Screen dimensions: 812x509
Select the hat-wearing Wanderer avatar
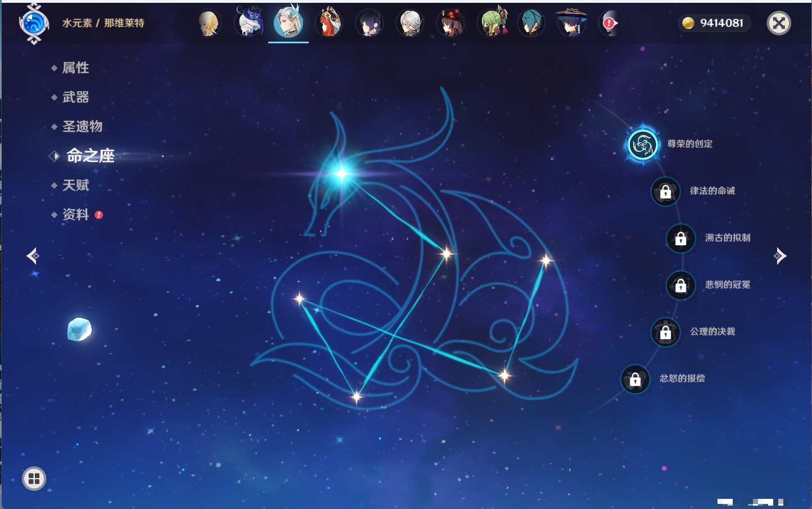pyautogui.click(x=571, y=23)
